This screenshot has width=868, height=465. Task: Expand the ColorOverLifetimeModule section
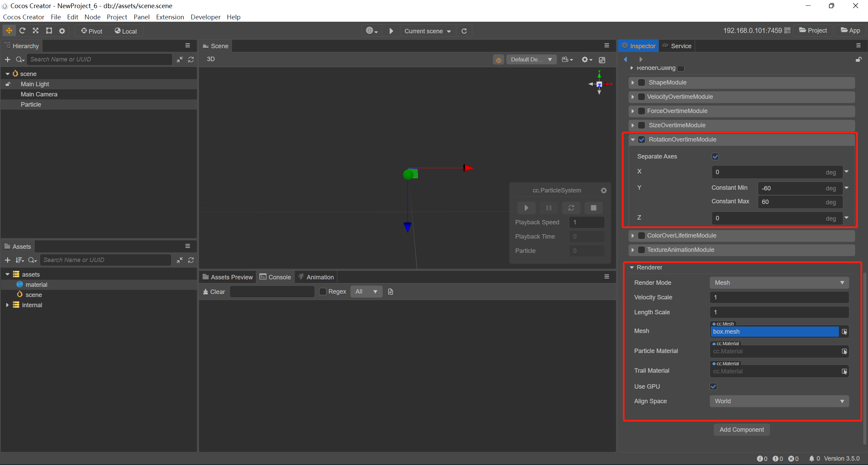(633, 236)
